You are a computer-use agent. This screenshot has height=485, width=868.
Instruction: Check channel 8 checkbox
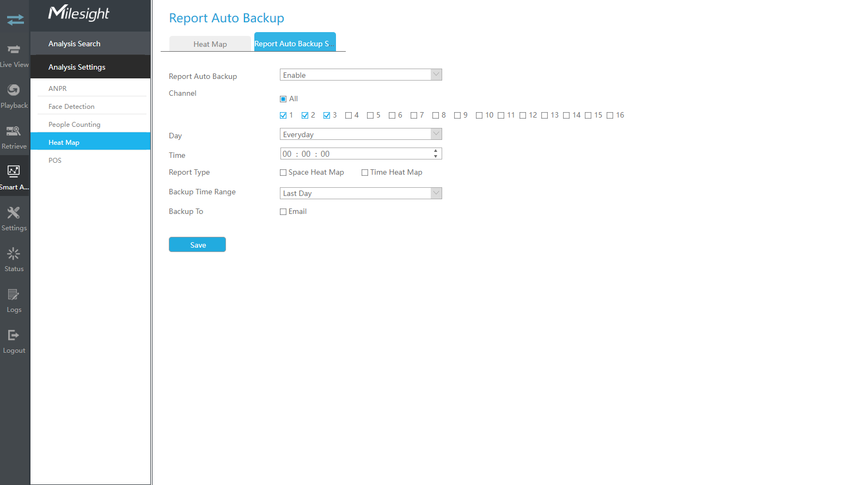[x=436, y=115]
